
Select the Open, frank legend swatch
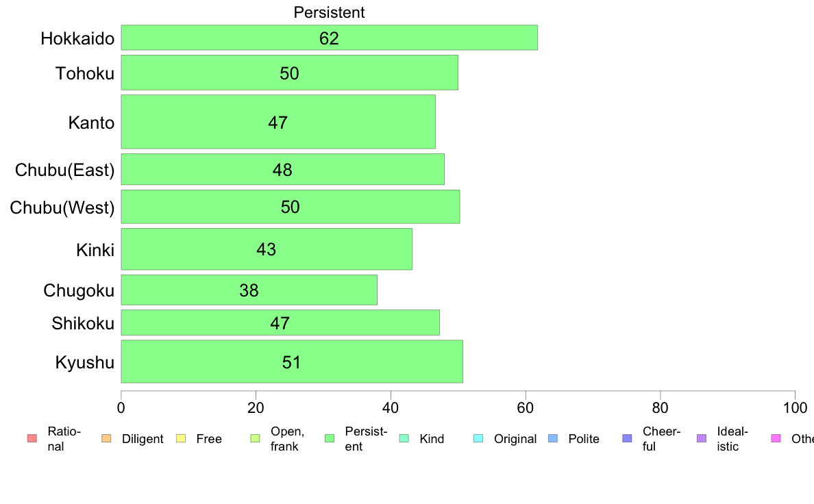tap(255, 438)
